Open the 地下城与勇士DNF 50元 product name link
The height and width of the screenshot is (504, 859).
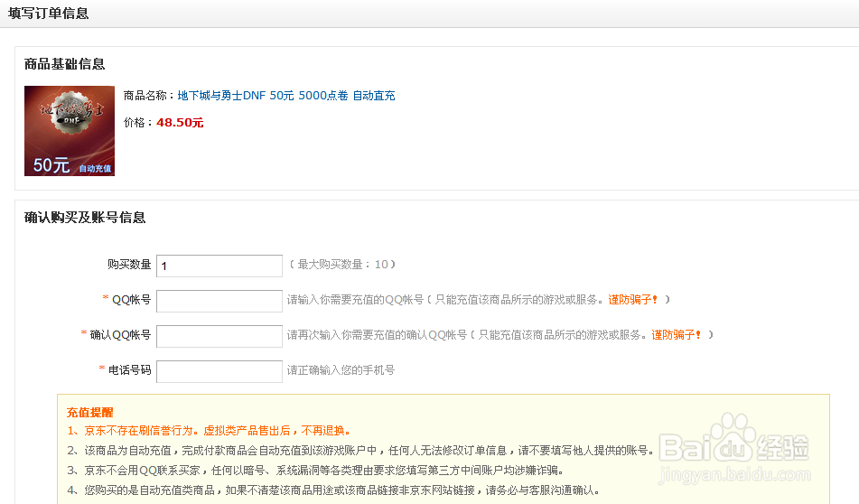tap(286, 96)
